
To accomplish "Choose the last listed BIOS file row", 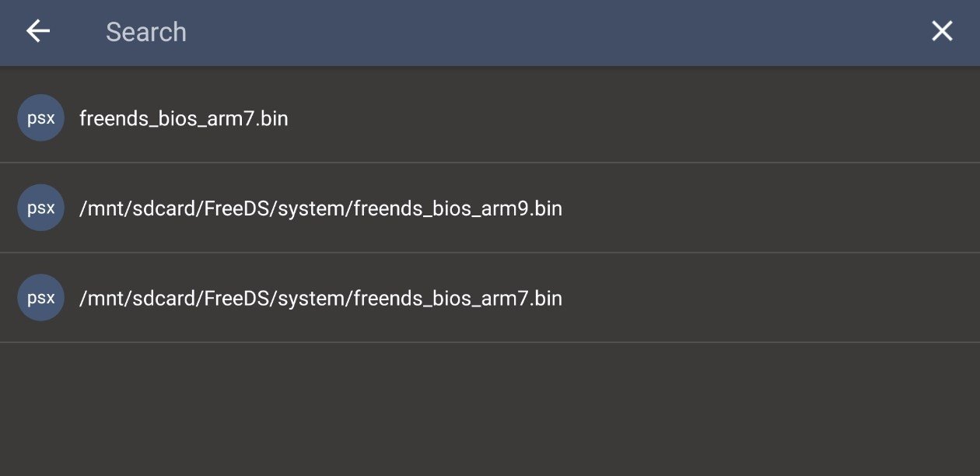I will coord(490,298).
